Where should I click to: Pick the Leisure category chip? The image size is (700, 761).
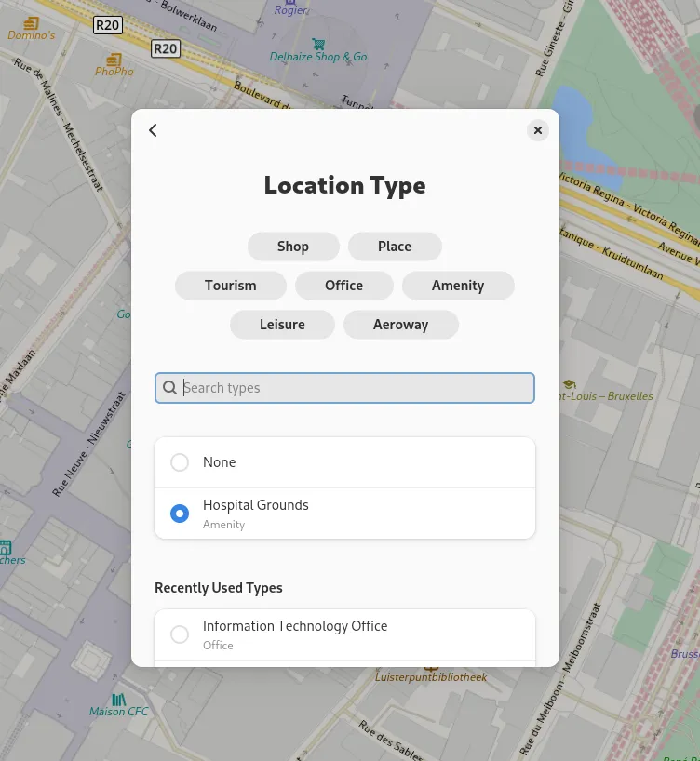282,325
